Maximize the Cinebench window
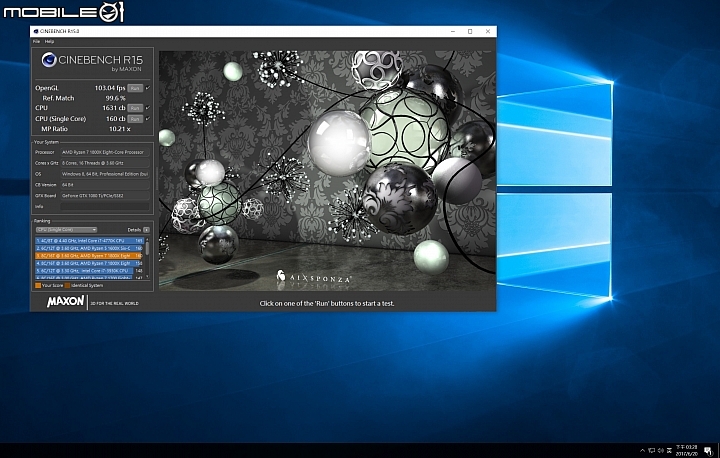 pos(470,31)
